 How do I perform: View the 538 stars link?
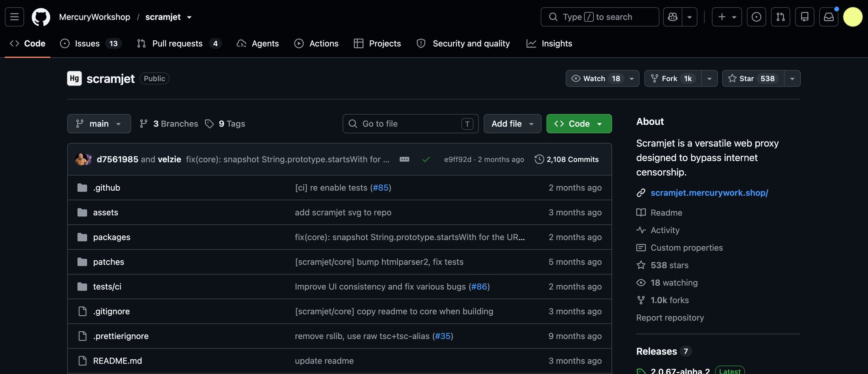pos(669,265)
